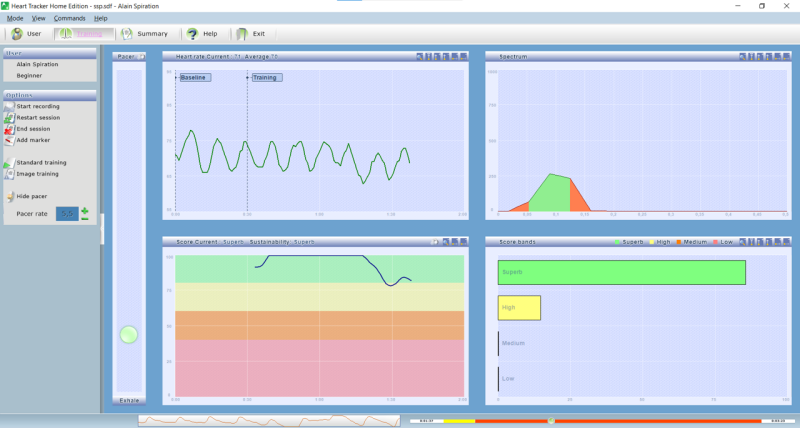Click the Add marker icon

9,140
